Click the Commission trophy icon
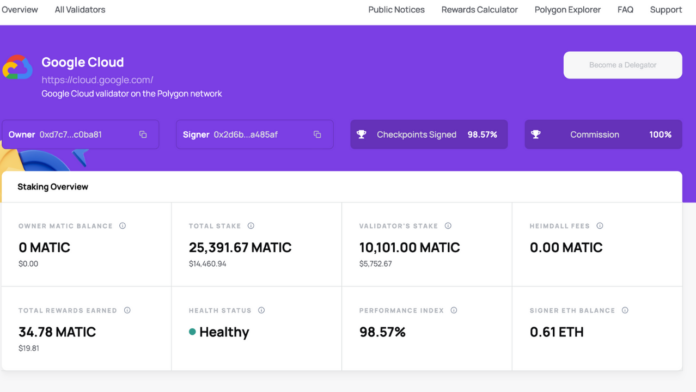 (536, 134)
